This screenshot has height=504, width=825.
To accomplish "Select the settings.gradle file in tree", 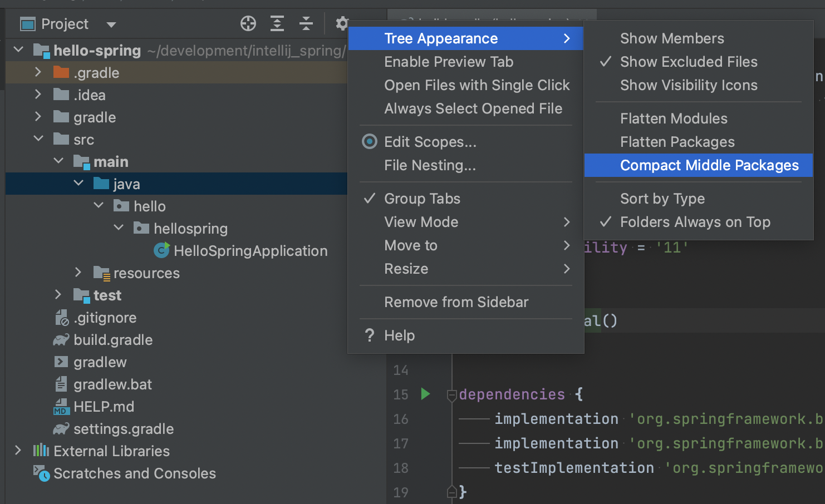I will coord(123,429).
